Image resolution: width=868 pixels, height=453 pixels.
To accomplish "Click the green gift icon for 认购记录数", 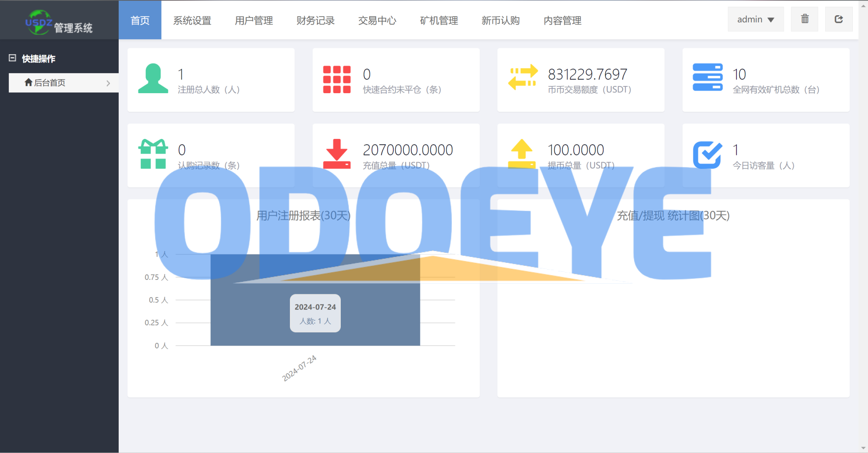I will 153,154.
